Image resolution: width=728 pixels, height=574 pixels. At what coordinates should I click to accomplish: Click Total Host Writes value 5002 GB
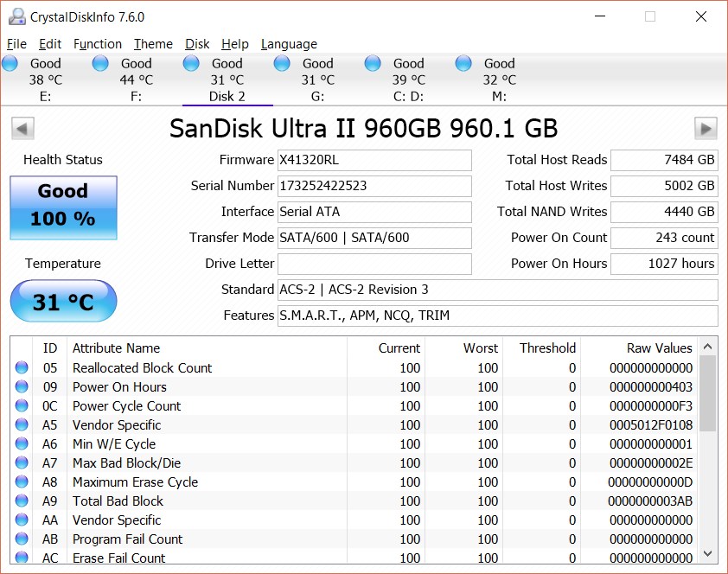pos(664,186)
